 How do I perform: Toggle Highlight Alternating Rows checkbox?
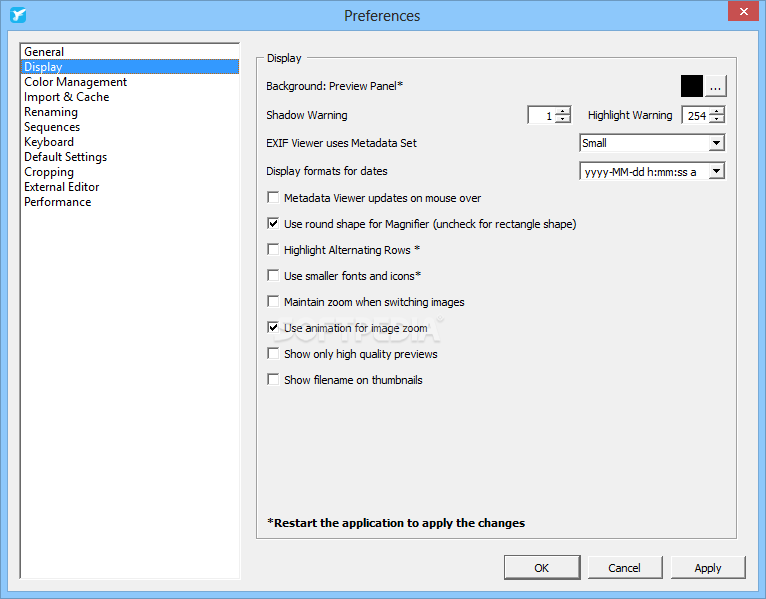tap(273, 250)
